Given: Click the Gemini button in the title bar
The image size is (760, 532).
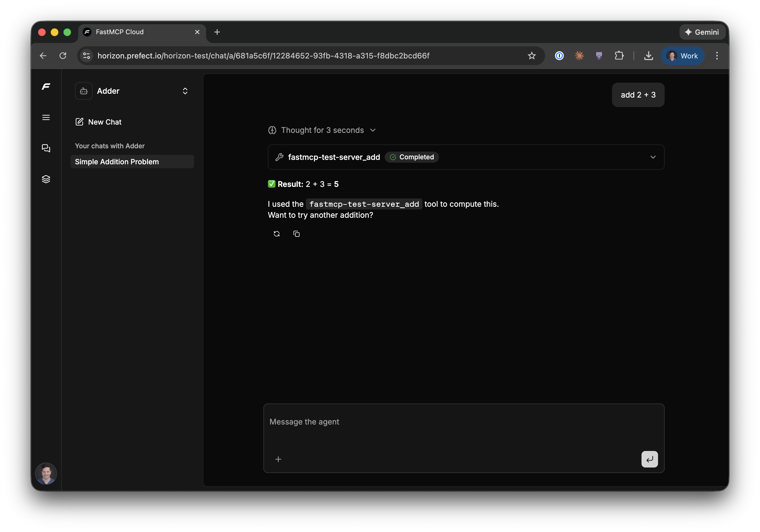Looking at the screenshot, I should click(x=702, y=32).
